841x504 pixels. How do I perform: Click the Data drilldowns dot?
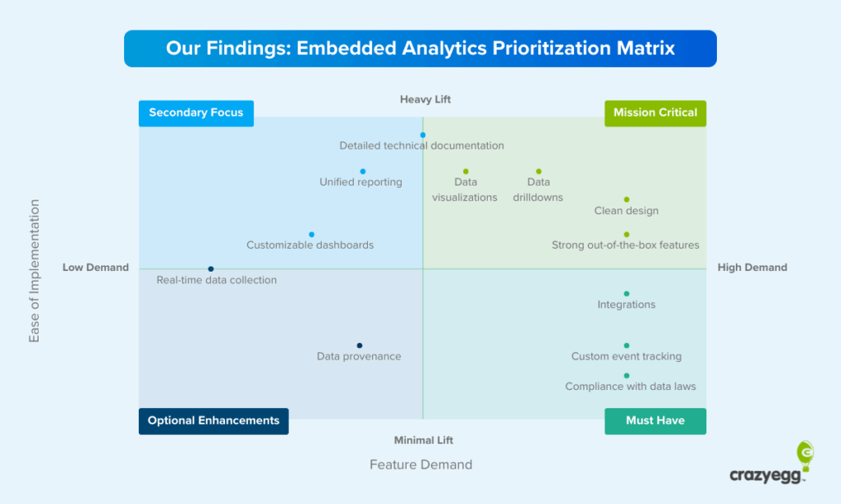[x=539, y=172]
